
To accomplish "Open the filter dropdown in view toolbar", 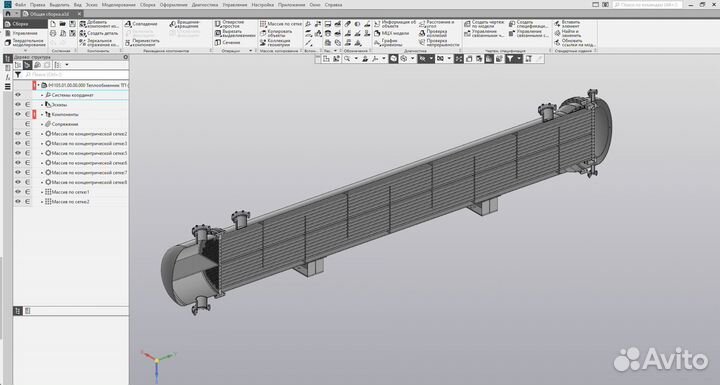I will point(519,59).
